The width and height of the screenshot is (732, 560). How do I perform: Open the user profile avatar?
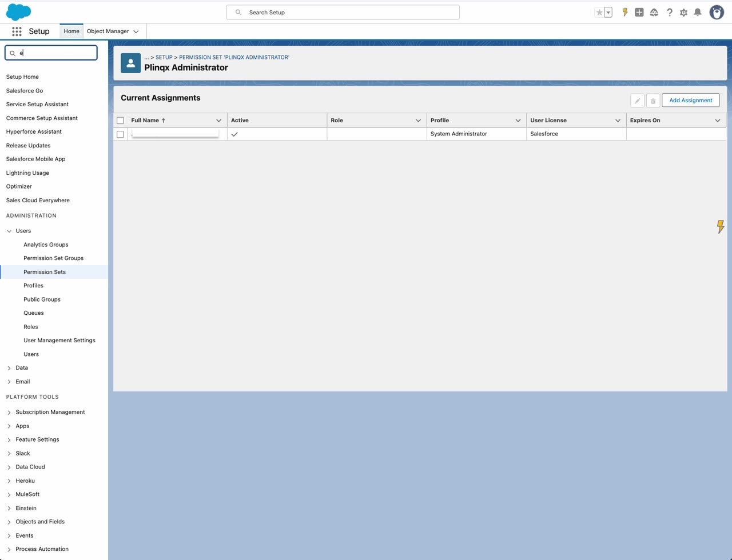(x=717, y=12)
